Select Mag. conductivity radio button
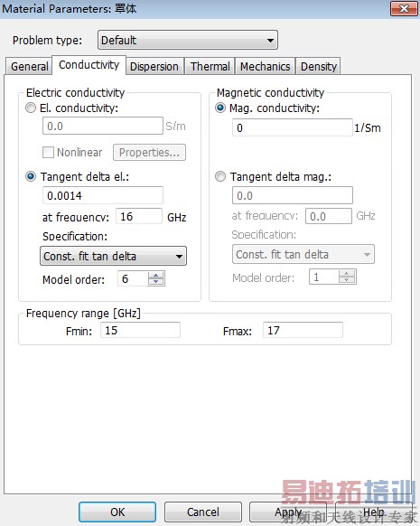The width and height of the screenshot is (420, 526). (220, 108)
